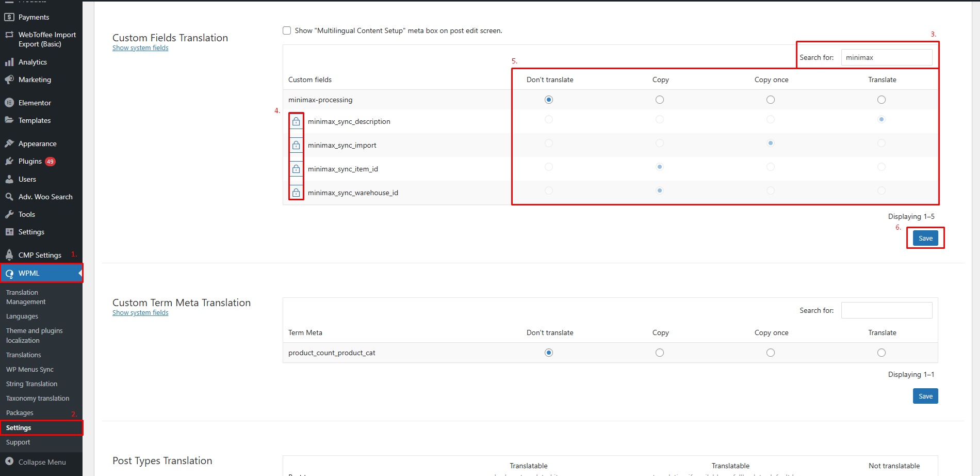Screen dimensions: 980x476
Task: Open the String Translation submenu item
Action: [31, 384]
